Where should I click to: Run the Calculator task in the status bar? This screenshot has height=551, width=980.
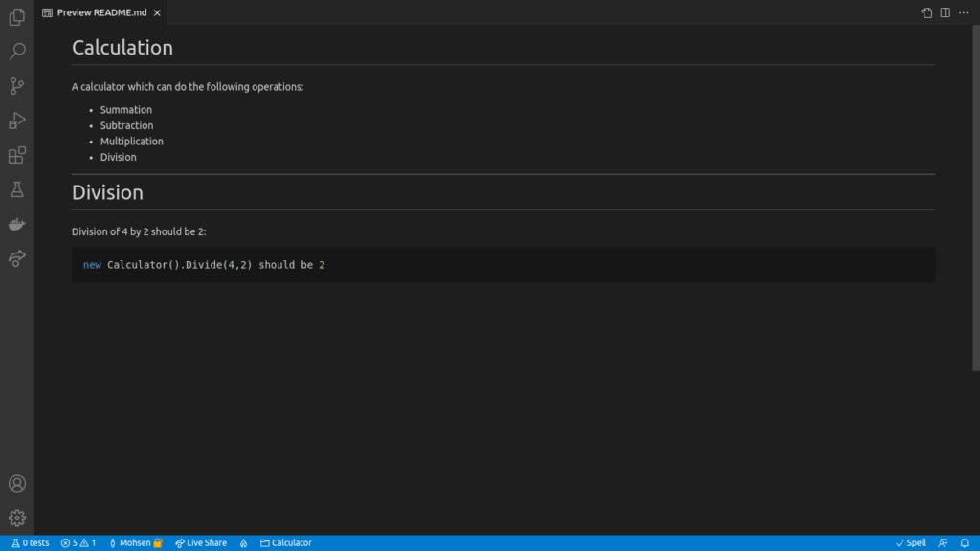coord(284,542)
